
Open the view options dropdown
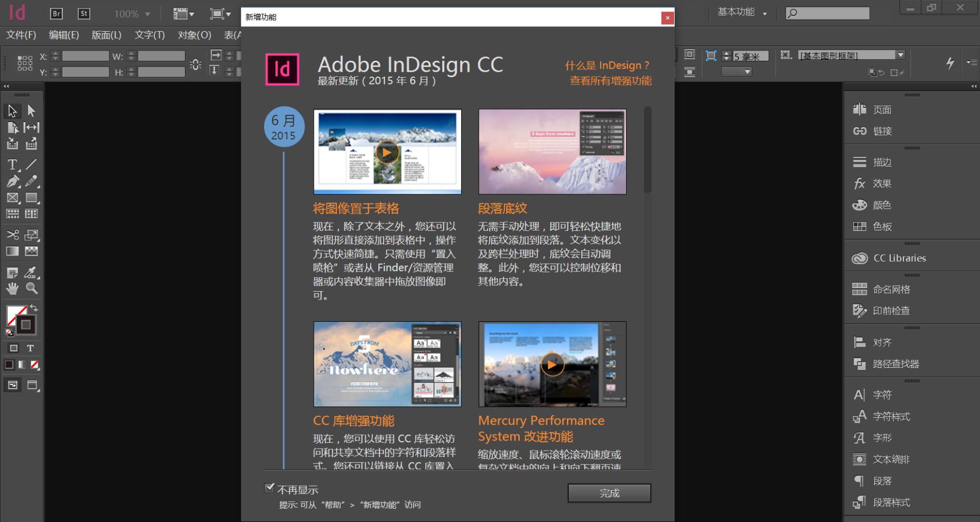184,14
